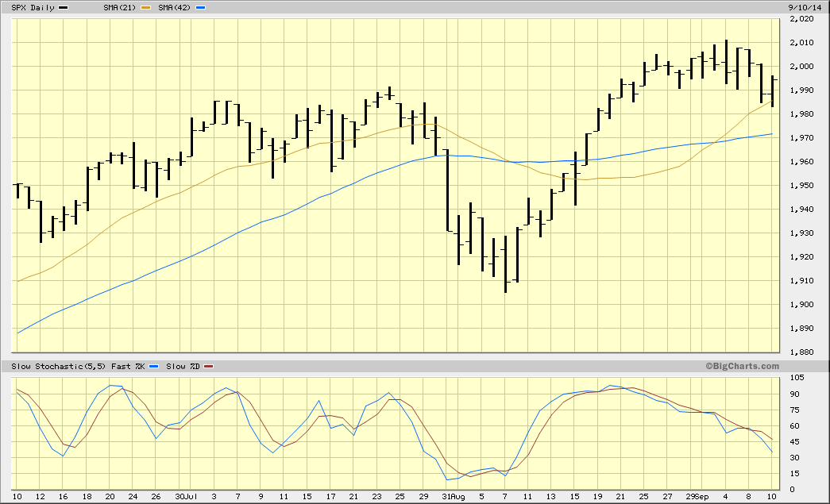Click the 16 date axis label
The width and height of the screenshot is (830, 504).
point(64,497)
